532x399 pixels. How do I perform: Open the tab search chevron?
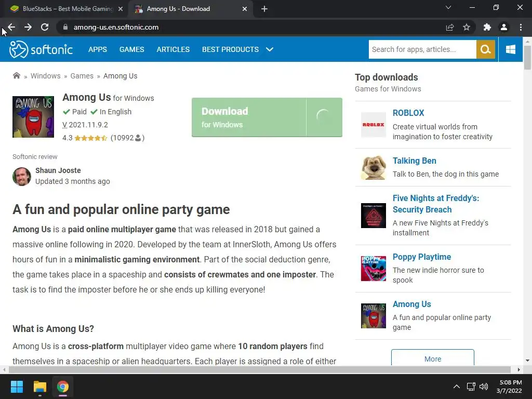point(448,7)
